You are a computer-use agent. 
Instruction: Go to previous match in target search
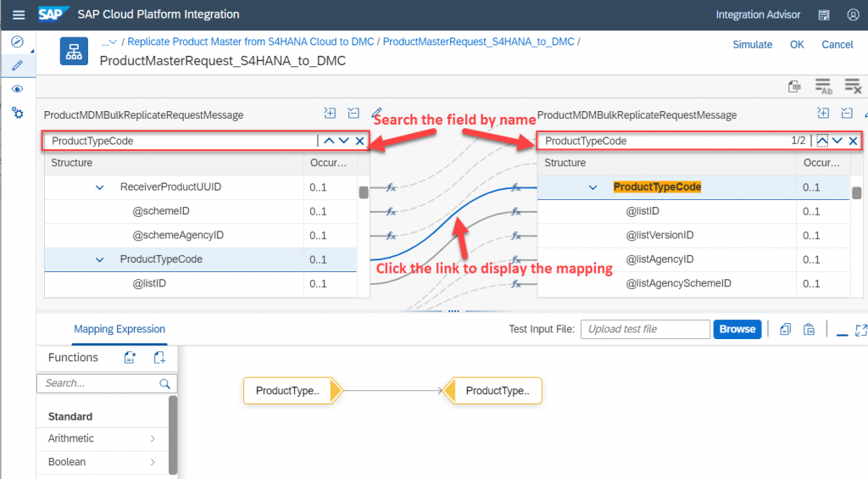click(x=822, y=142)
